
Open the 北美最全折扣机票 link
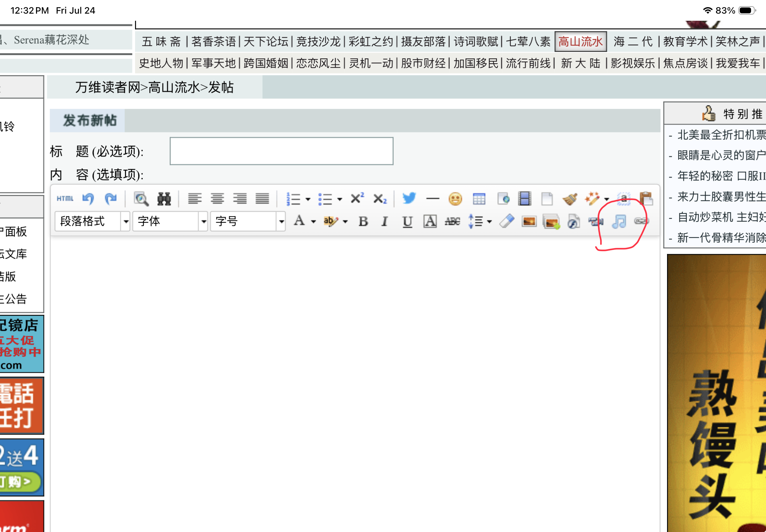721,135
